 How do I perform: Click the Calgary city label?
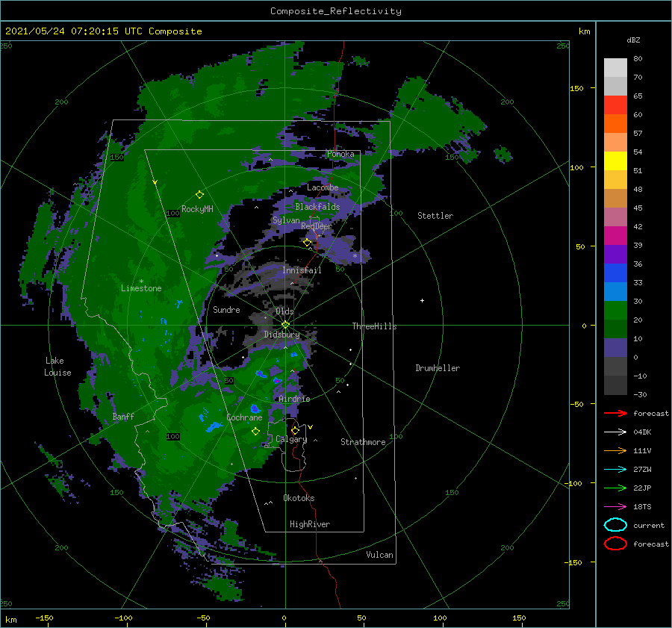coord(291,439)
